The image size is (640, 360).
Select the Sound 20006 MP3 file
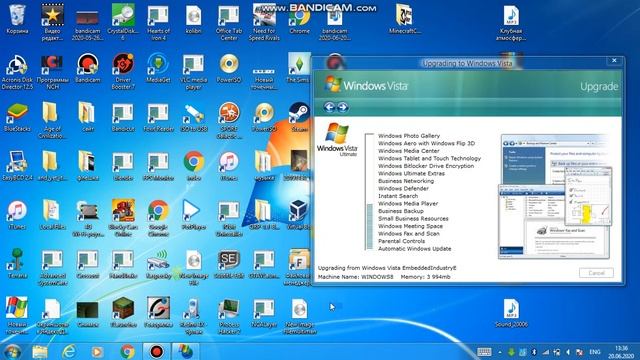511,313
